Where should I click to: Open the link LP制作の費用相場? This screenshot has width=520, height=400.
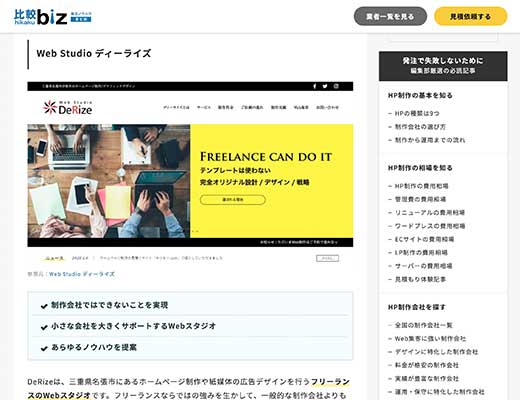click(x=421, y=253)
